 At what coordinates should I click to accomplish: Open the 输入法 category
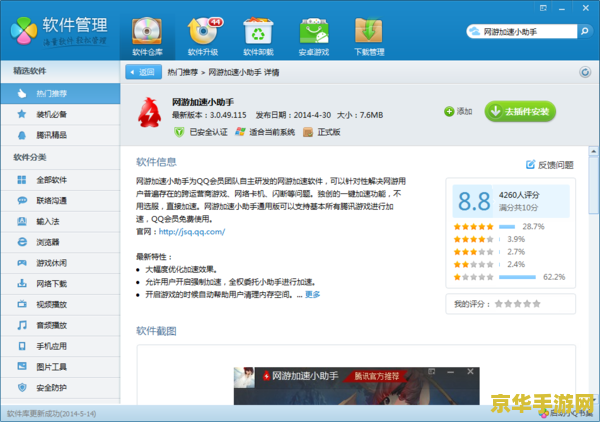pyautogui.click(x=60, y=222)
